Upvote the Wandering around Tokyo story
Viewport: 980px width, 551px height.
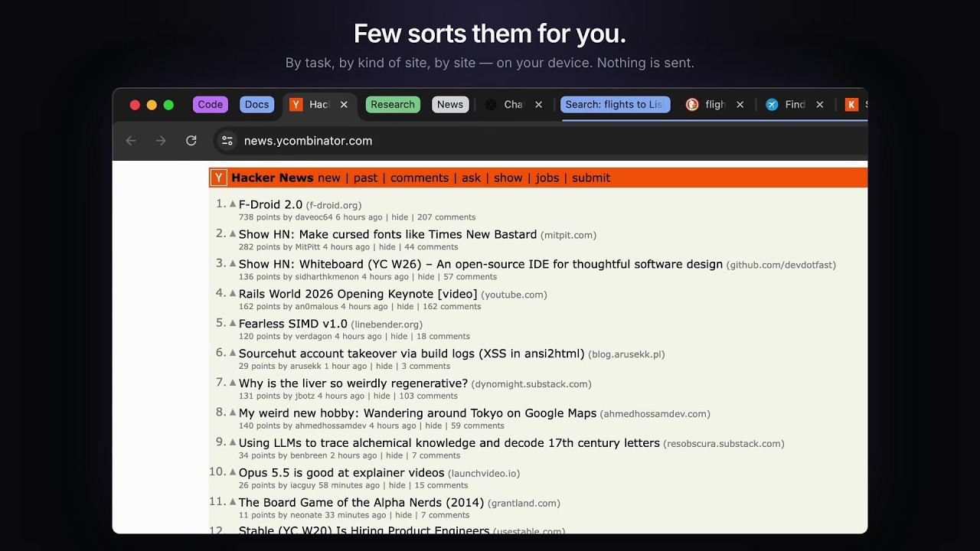click(x=233, y=412)
